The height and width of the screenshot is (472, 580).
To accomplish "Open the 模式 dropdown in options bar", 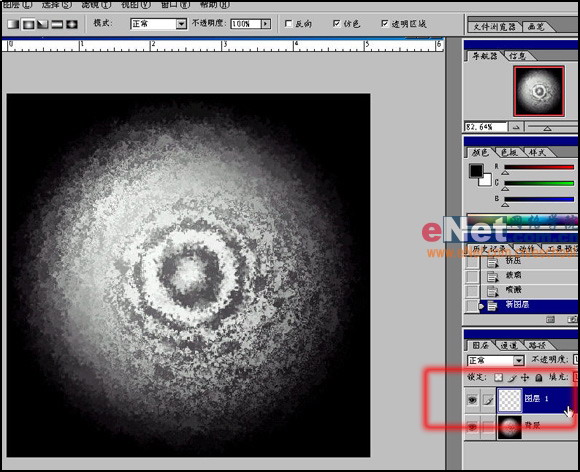I will [x=181, y=24].
